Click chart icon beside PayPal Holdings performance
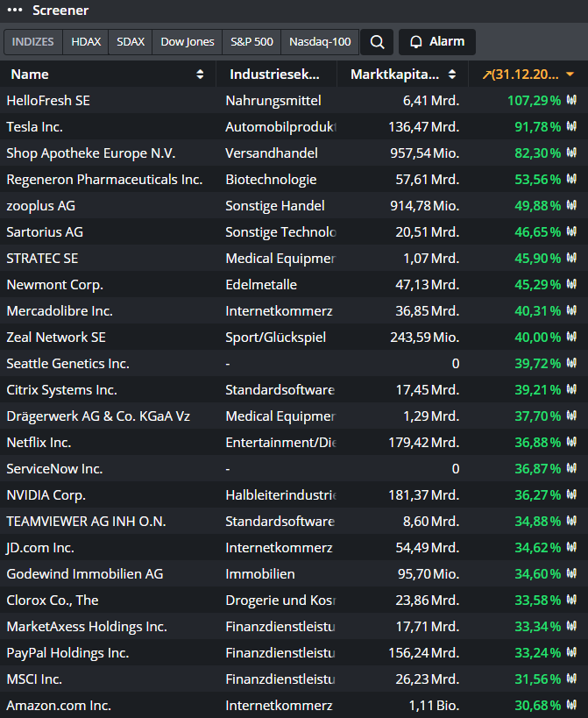588x718 pixels. [x=571, y=653]
